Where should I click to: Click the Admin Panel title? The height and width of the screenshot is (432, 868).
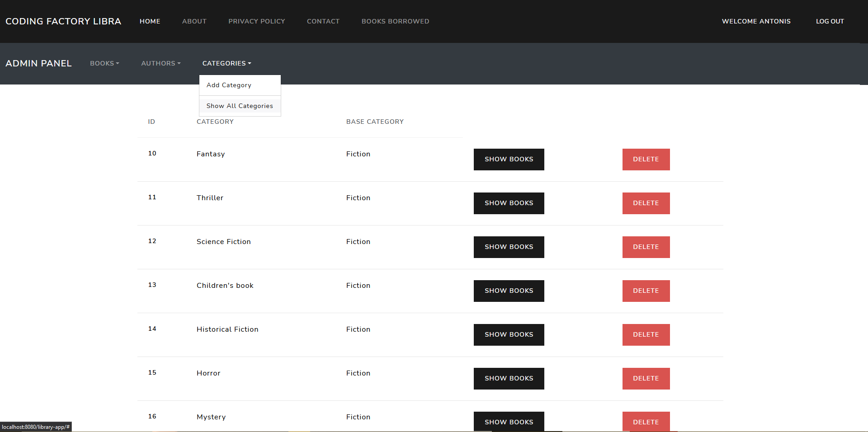(38, 63)
